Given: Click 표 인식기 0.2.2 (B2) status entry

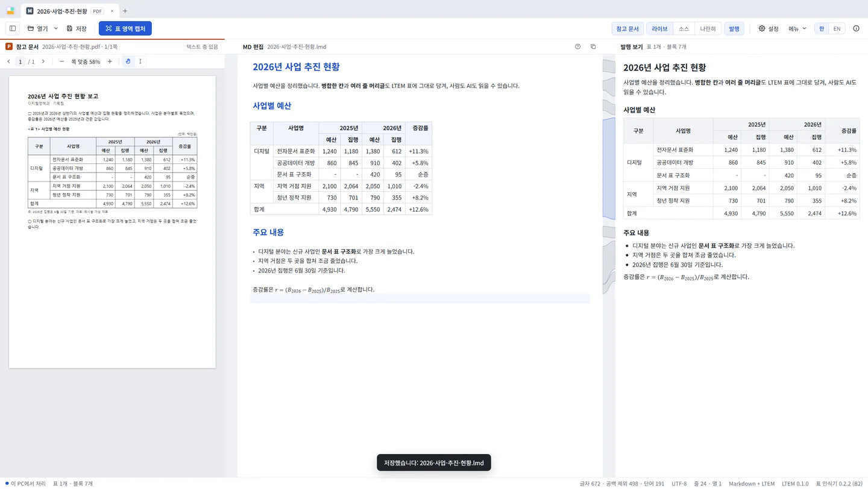Looking at the screenshot, I should pyautogui.click(x=839, y=484).
